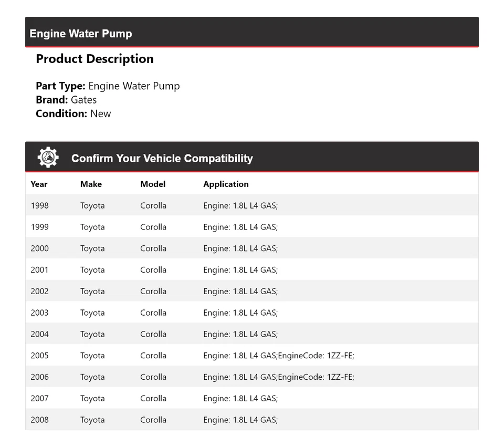
Task: Click Corolla in the 2003 row
Action: [153, 313]
